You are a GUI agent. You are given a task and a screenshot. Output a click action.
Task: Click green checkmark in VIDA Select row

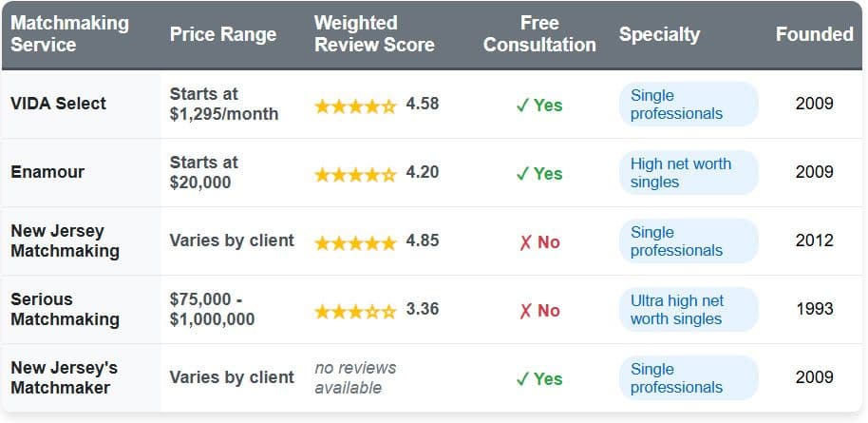(x=521, y=106)
